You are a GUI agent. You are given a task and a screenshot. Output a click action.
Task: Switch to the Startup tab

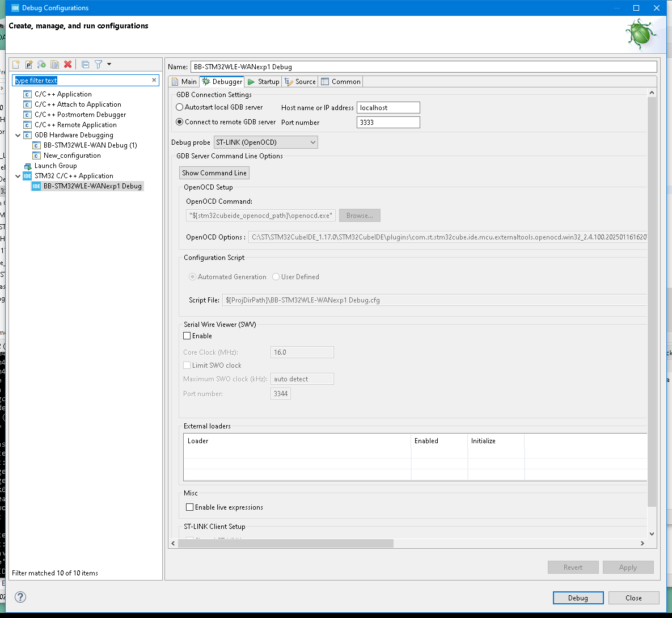(263, 82)
